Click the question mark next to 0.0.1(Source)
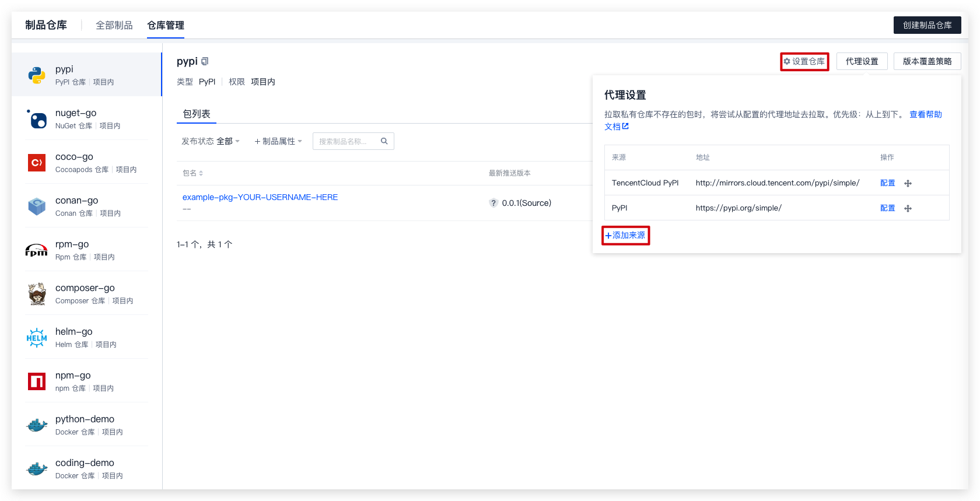Screen dimensions: 980x501 (x=494, y=203)
